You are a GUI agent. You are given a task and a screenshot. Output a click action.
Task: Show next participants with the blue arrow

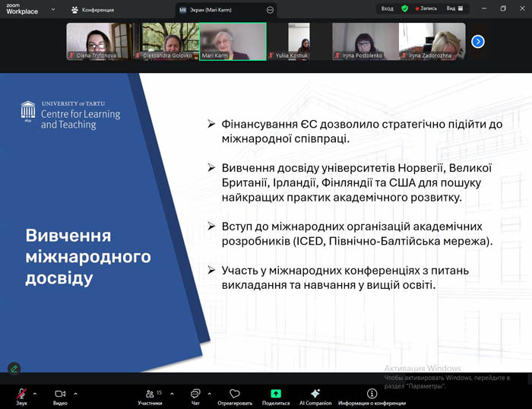point(477,42)
